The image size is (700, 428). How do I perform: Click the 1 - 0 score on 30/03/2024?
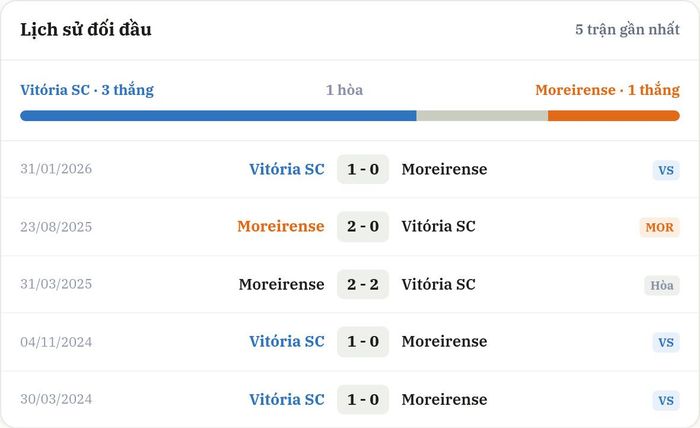tap(363, 399)
